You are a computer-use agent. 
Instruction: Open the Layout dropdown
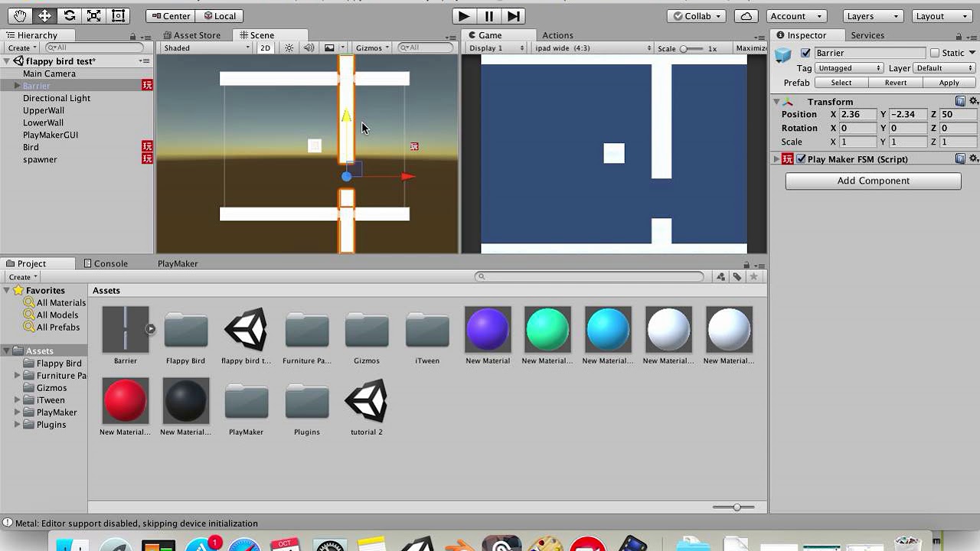[942, 15]
